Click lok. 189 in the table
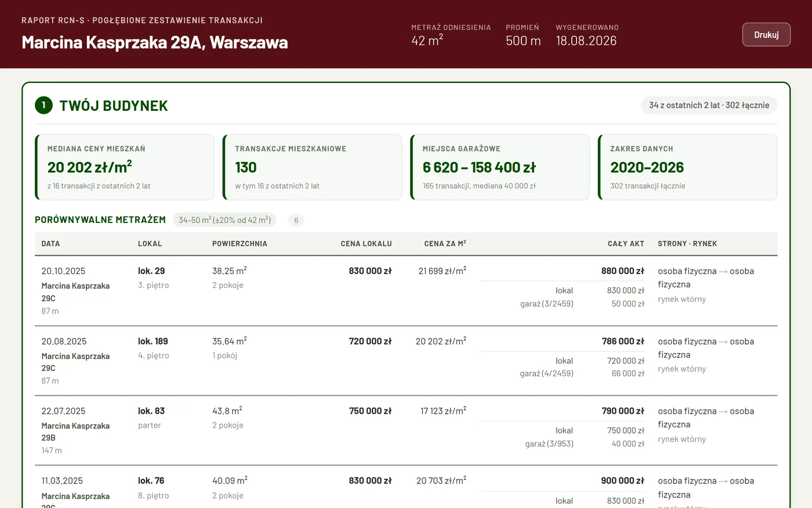This screenshot has height=508, width=812. point(153,341)
